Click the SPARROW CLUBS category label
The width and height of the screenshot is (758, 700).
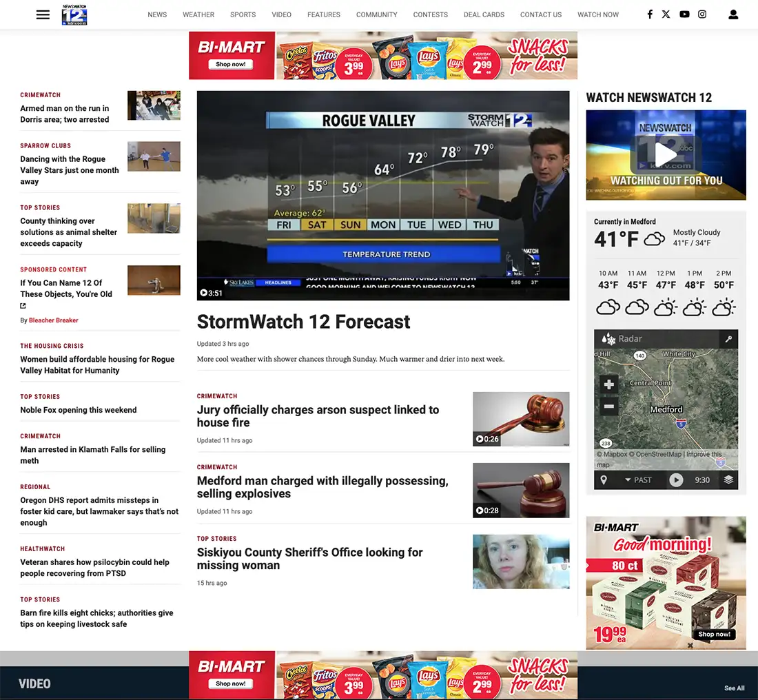(45, 145)
